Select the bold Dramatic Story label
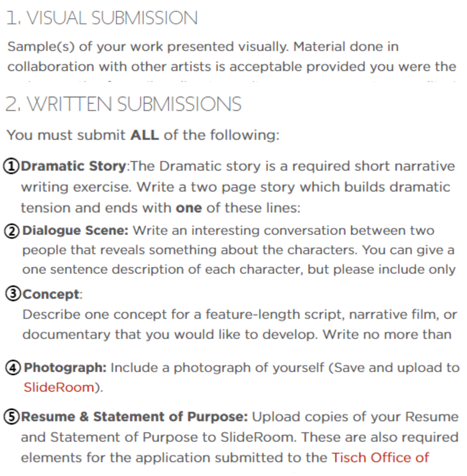Screen dimensions: 467x476 coord(73,166)
